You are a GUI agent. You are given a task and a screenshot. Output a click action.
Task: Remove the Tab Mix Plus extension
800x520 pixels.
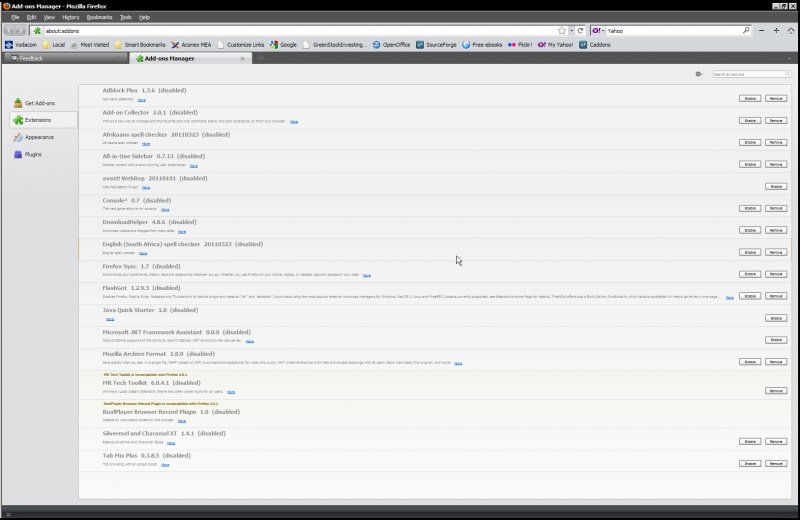tap(776, 463)
